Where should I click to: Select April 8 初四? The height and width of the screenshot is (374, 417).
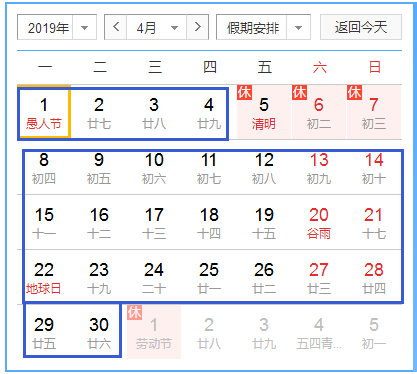[x=44, y=168]
